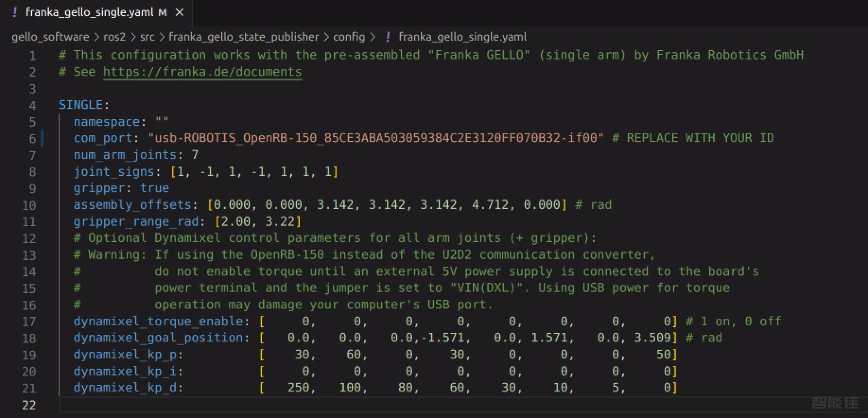Screen dimensions: 868x418
Task: Click the dynamixel_kp_d key
Action: coord(125,388)
